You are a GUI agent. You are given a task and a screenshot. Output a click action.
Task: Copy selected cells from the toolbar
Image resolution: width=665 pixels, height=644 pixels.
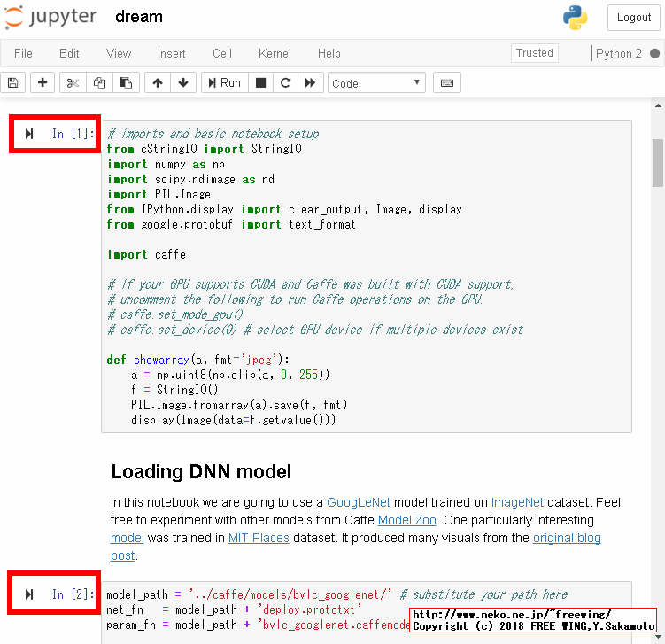99,83
